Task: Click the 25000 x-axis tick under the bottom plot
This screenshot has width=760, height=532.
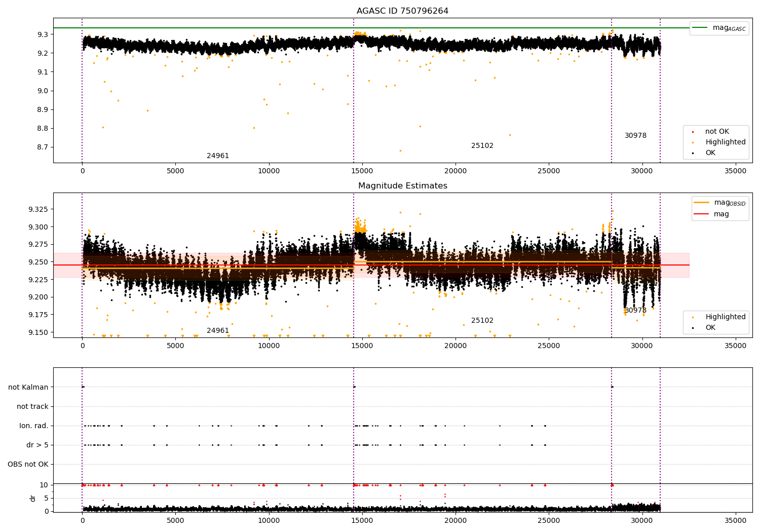Action: 549,520
